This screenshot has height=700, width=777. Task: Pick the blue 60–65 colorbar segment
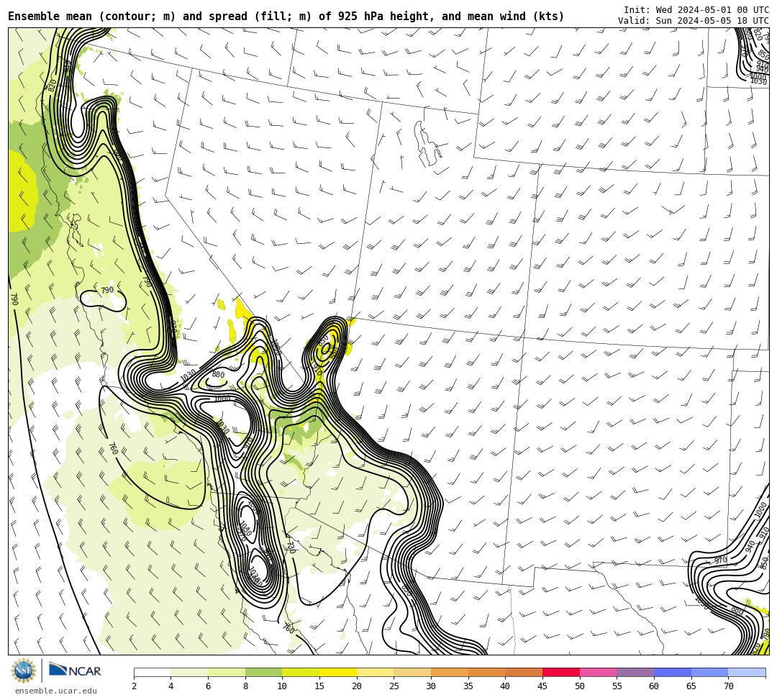[x=673, y=672]
